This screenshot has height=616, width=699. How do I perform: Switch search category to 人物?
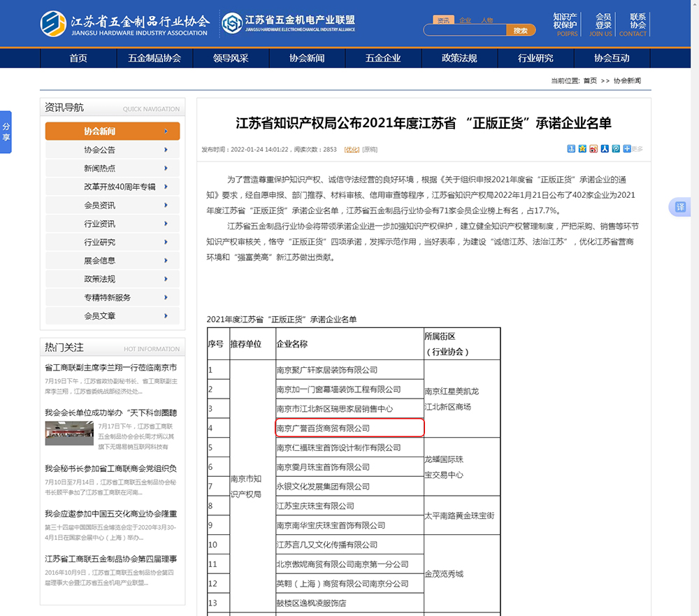pyautogui.click(x=487, y=20)
